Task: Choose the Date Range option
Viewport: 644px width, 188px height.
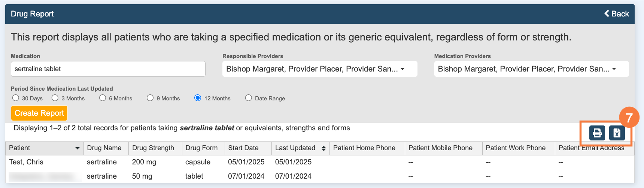Action: click(248, 98)
